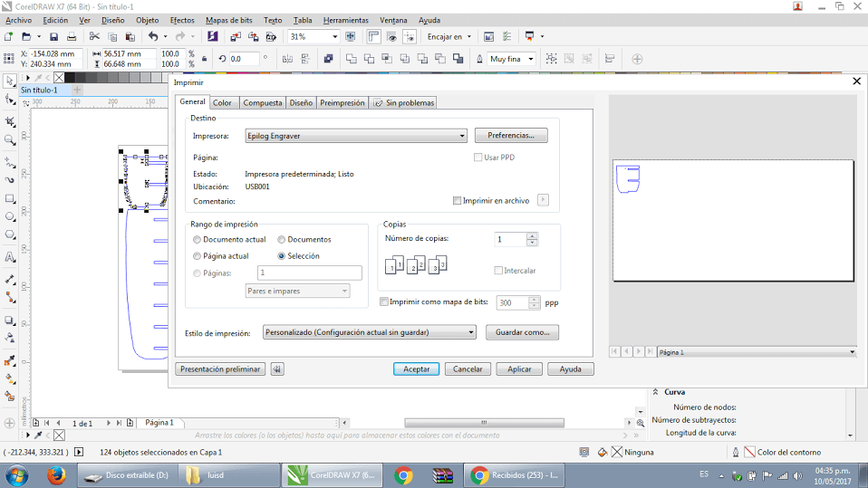Screen dimensions: 868x488
Task: Click the Export icon in toolbar
Action: tap(254, 36)
